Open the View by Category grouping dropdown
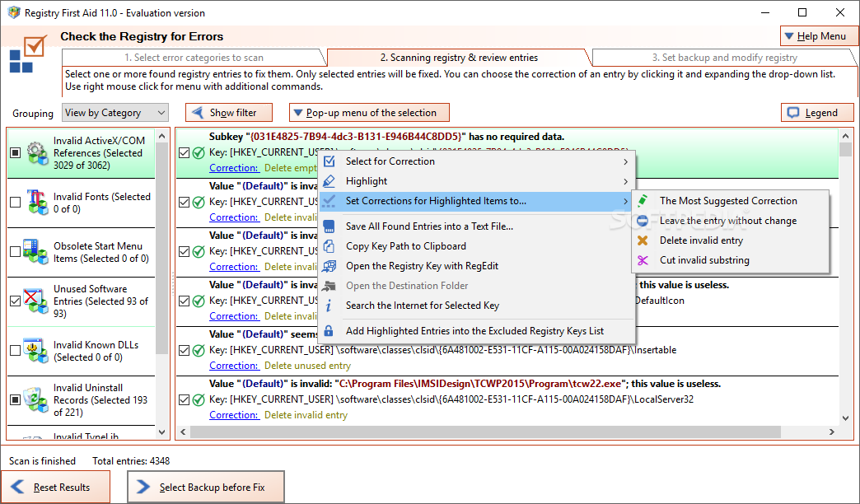This screenshot has width=860, height=504. pyautogui.click(x=115, y=113)
